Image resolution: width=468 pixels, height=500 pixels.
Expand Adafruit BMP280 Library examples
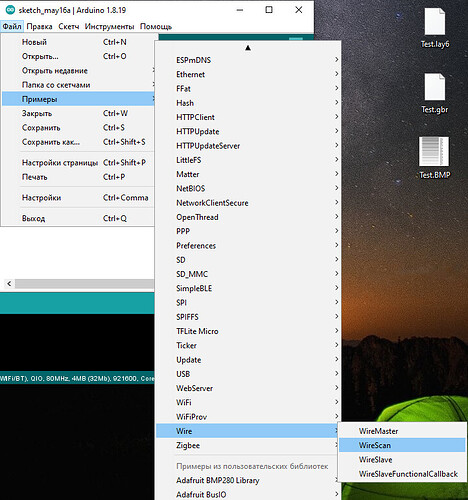pyautogui.click(x=248, y=481)
